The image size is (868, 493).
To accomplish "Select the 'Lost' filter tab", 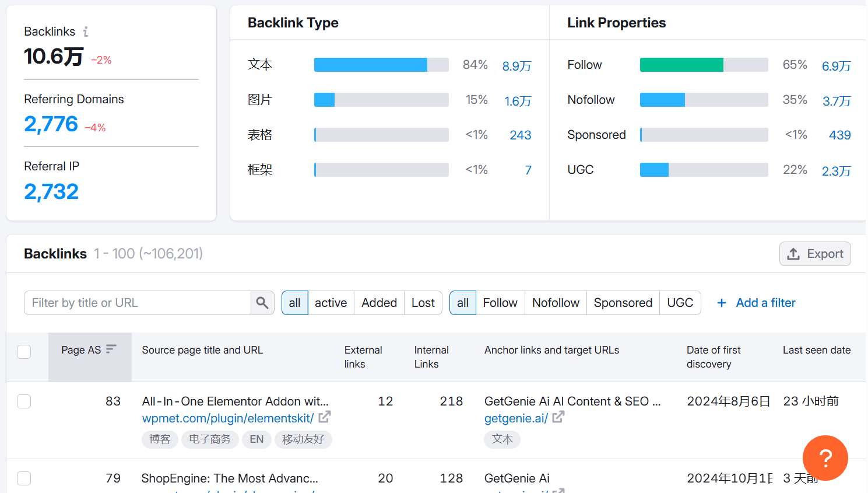I will click(x=423, y=303).
